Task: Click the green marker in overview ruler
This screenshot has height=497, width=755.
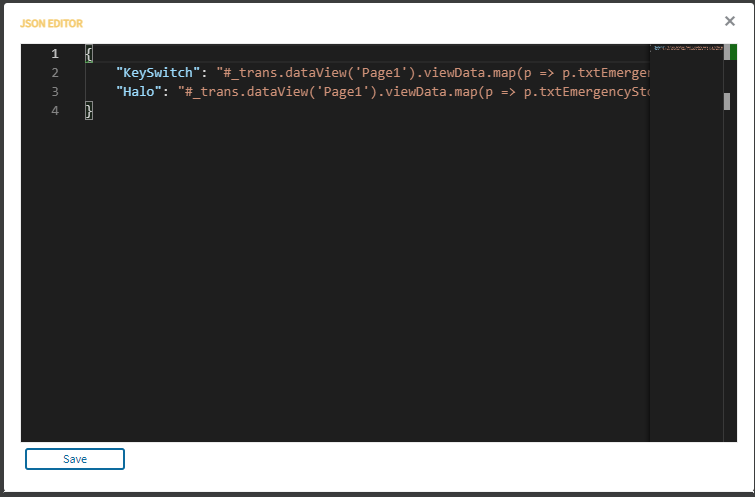Action: click(x=733, y=52)
